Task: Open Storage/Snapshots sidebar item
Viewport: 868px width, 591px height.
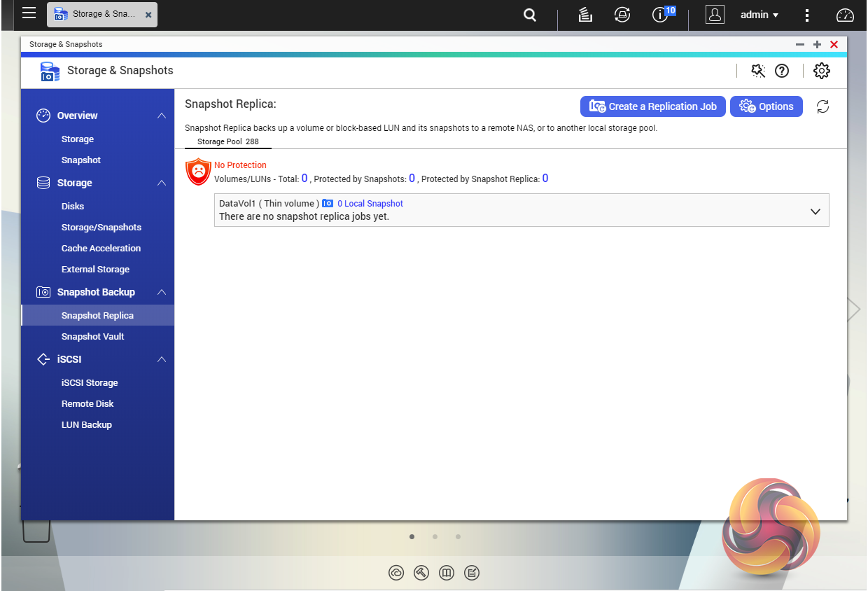Action: click(101, 228)
